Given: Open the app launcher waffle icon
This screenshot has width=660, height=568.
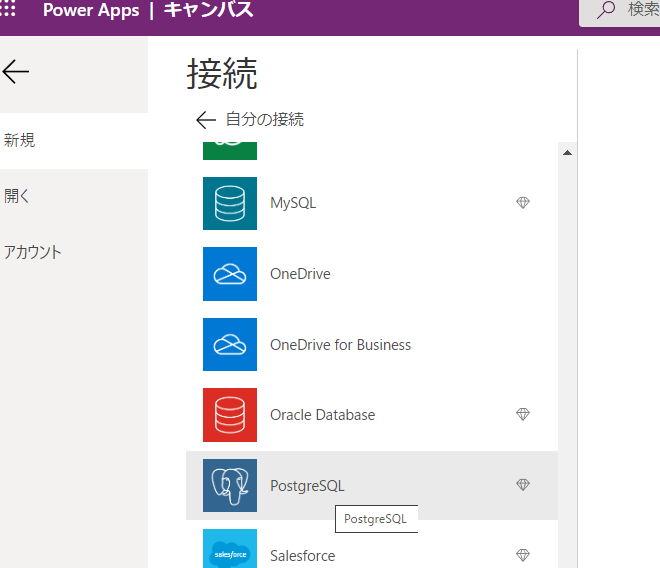Looking at the screenshot, I should coord(8,10).
